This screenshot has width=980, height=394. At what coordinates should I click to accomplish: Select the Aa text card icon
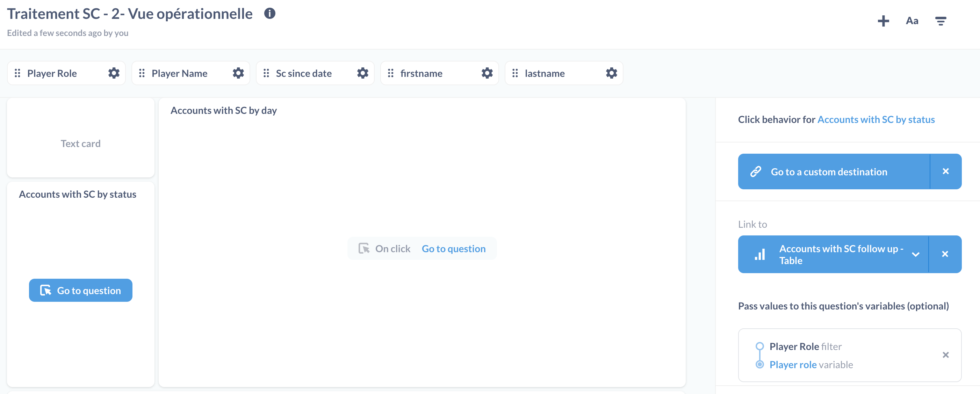pyautogui.click(x=912, y=21)
